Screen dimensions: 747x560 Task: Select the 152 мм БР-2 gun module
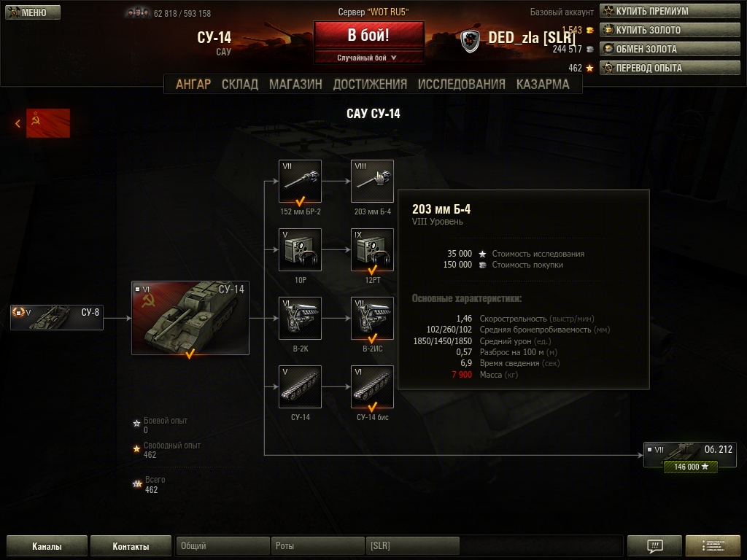pyautogui.click(x=300, y=181)
